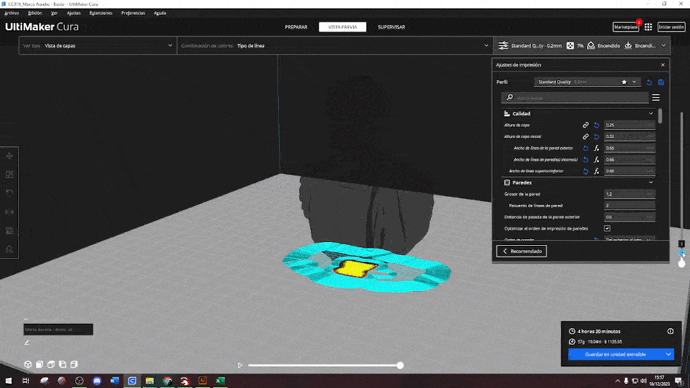
Task: Click the simulation timeline slider handle
Action: [400, 365]
